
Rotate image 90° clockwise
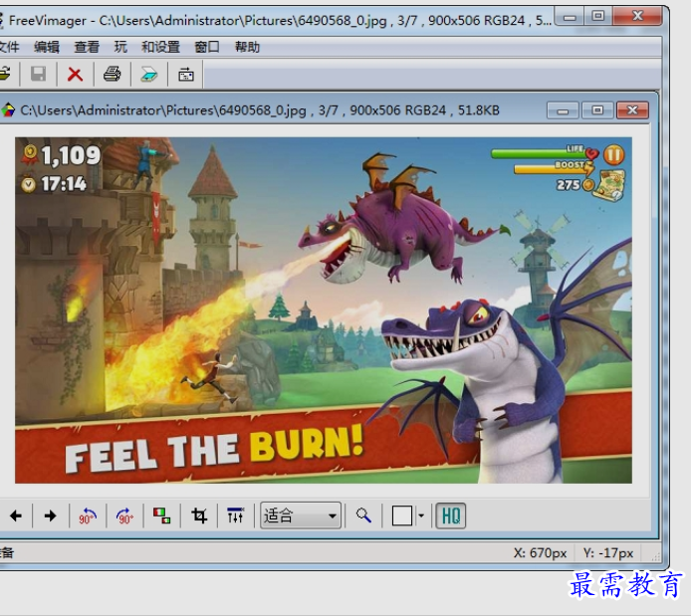[124, 515]
